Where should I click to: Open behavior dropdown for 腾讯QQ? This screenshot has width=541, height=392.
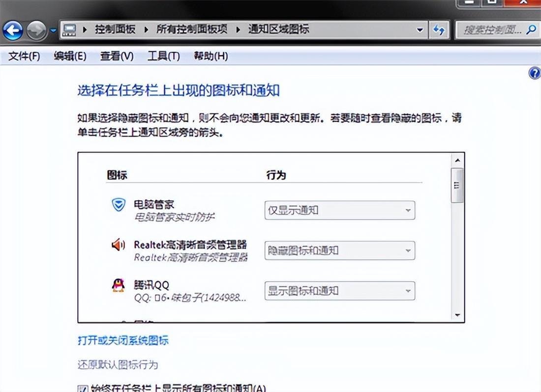coord(339,291)
